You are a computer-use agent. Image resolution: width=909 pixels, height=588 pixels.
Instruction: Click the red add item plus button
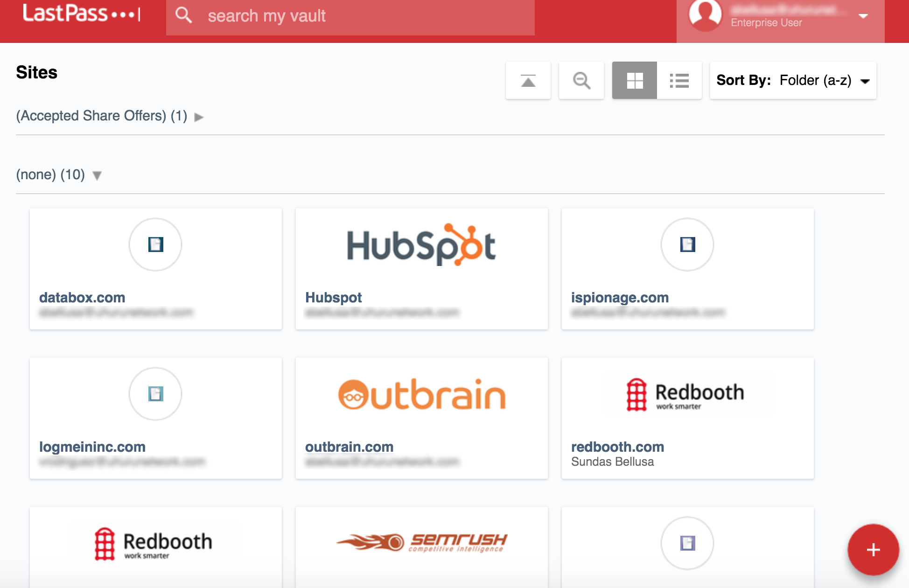point(873,550)
